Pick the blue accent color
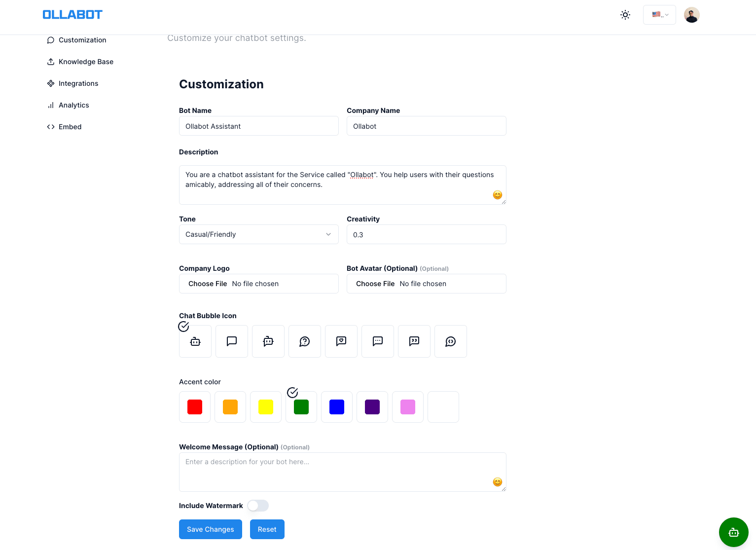Screen dimensions: 756x550 337,407
